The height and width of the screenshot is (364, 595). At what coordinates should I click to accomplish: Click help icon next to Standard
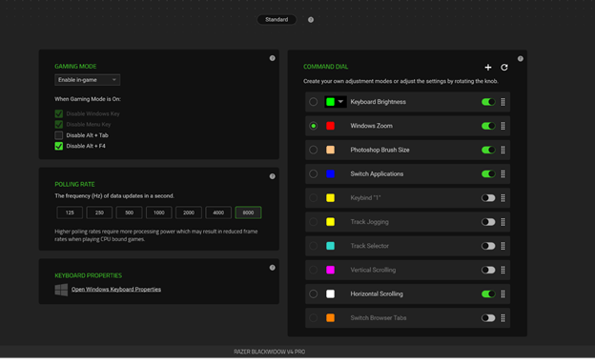[311, 20]
